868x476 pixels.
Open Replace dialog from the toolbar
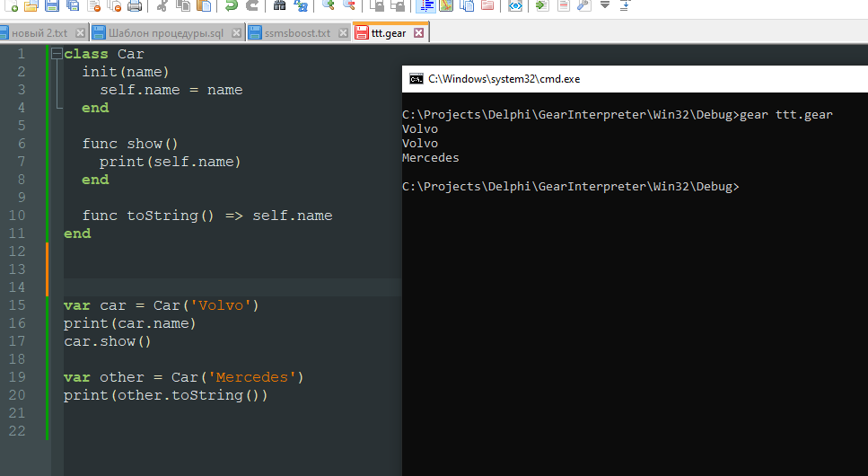click(x=301, y=5)
